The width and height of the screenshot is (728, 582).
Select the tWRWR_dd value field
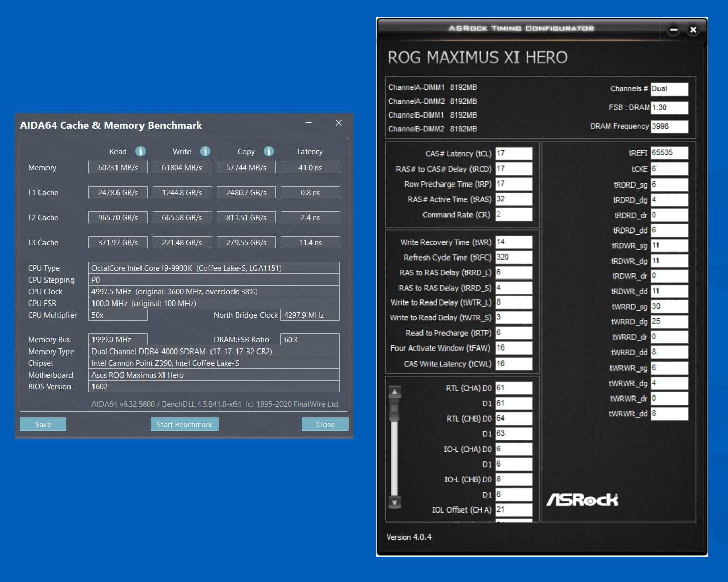point(669,413)
